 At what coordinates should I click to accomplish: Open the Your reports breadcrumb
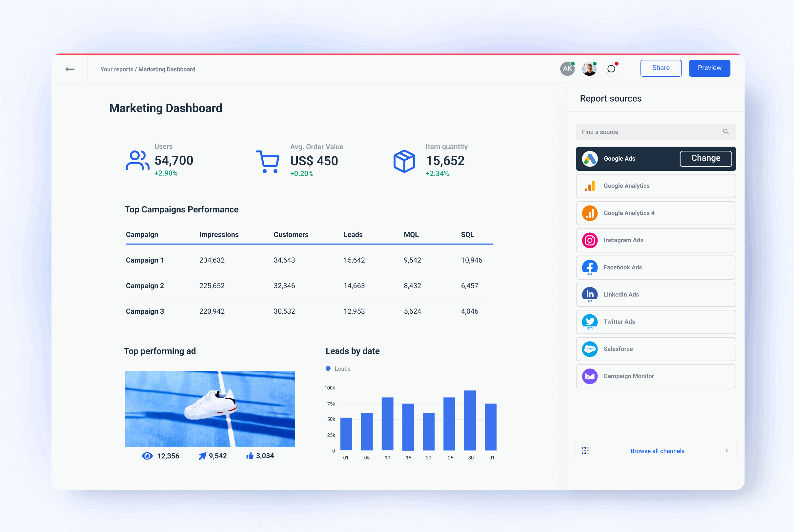(117, 69)
